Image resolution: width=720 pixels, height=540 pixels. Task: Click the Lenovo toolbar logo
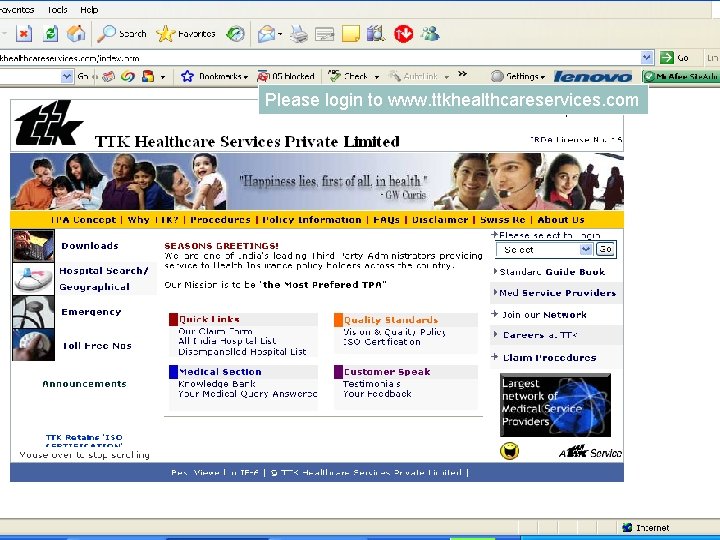point(593,77)
